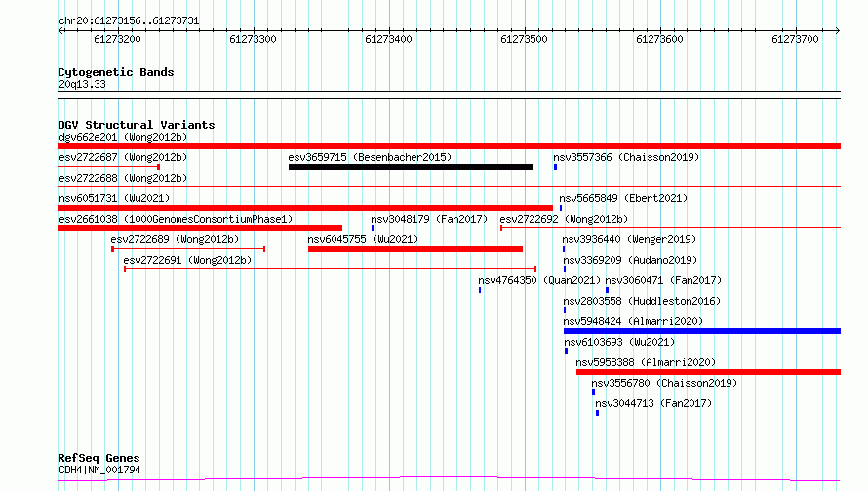The image size is (868, 491).
Task: Click blue marker beneath nsv6103693
Action: [566, 351]
